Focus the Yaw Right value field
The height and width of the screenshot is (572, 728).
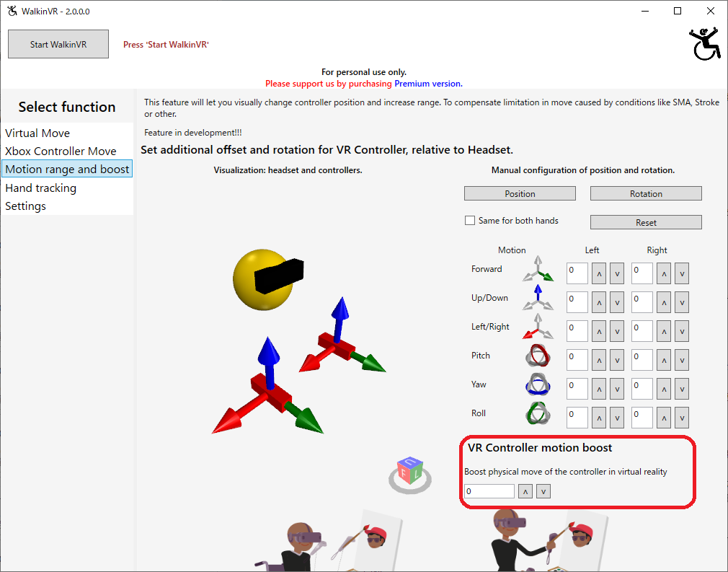click(x=642, y=389)
